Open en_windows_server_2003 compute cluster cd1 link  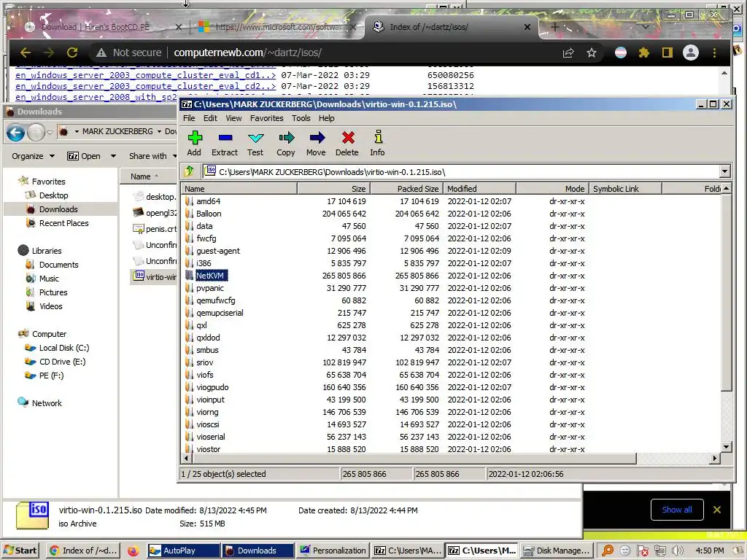(145, 75)
